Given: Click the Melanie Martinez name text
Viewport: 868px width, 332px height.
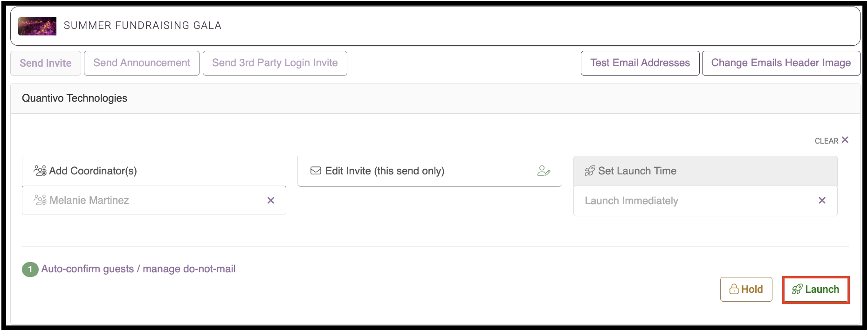Looking at the screenshot, I should (x=89, y=201).
